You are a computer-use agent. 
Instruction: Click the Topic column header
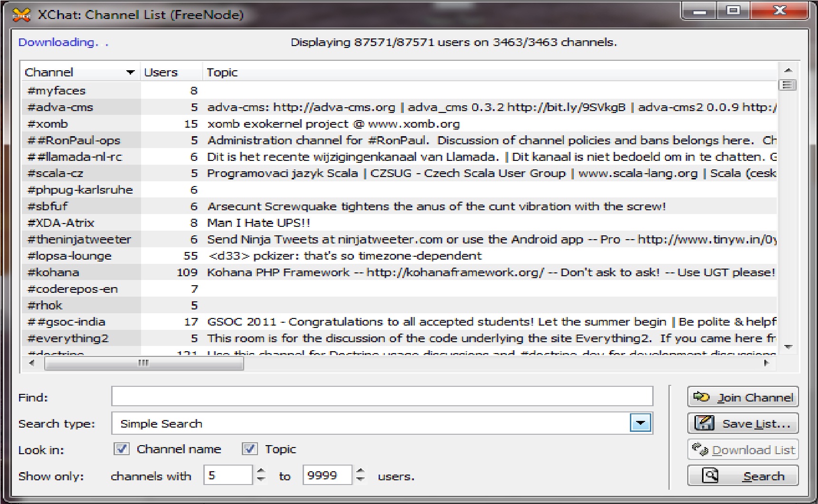tap(489, 72)
